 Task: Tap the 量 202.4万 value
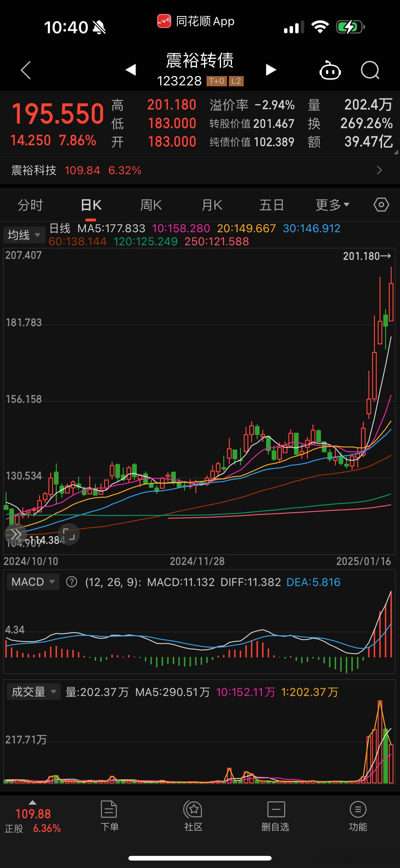pyautogui.click(x=368, y=105)
